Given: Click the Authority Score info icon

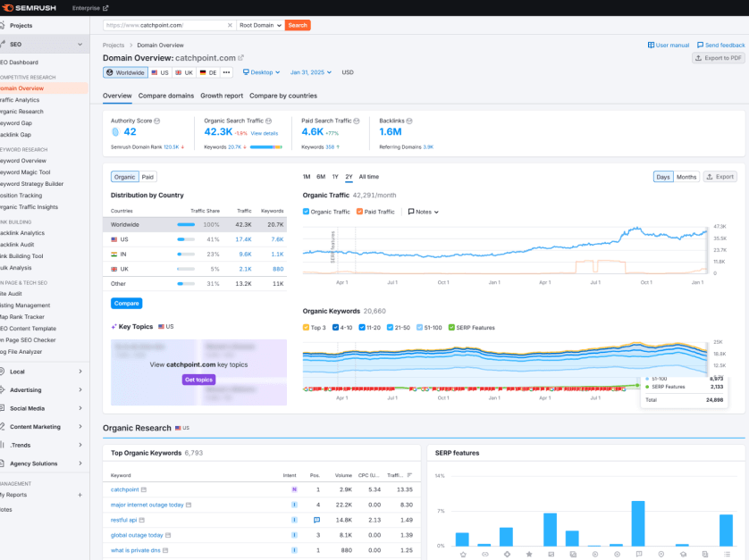Looking at the screenshot, I should click(x=156, y=120).
